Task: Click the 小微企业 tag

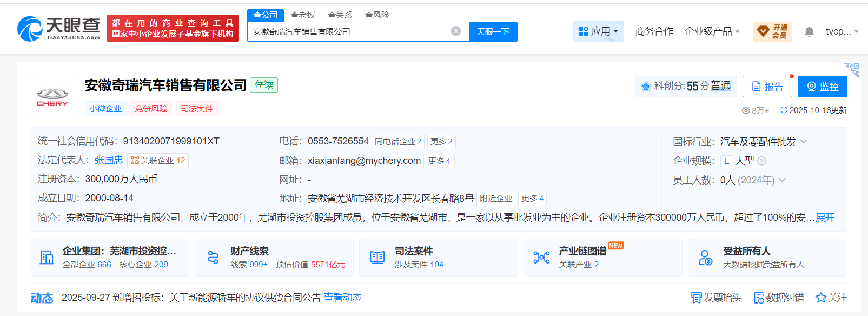Action: [105, 109]
